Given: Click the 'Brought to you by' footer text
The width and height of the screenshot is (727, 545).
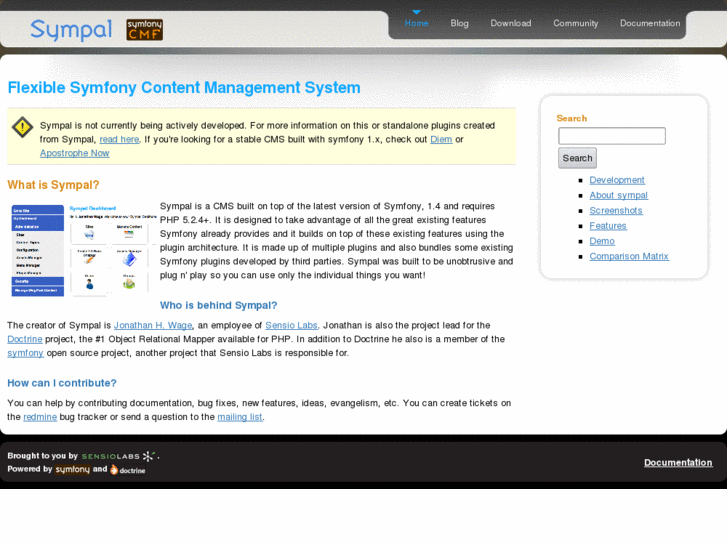Looking at the screenshot, I should point(43,456).
